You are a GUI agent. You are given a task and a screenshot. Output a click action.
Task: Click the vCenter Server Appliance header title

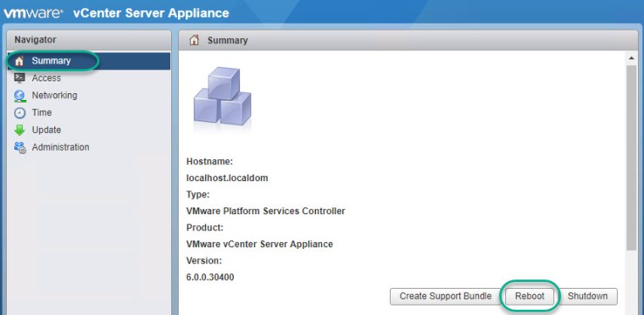pos(151,14)
